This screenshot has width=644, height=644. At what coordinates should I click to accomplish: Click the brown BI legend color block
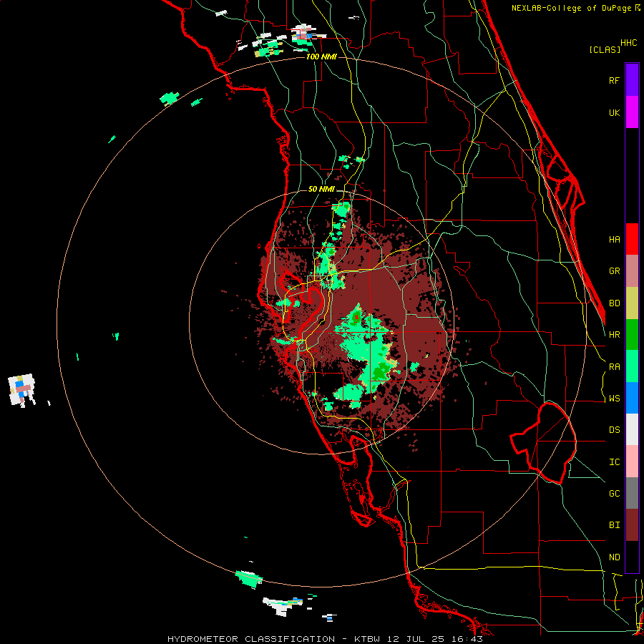click(x=632, y=525)
